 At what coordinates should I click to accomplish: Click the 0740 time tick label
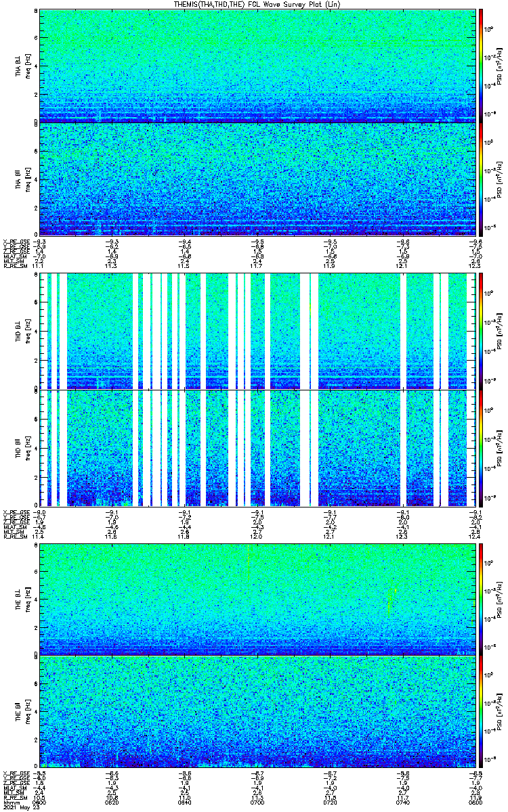click(x=402, y=802)
